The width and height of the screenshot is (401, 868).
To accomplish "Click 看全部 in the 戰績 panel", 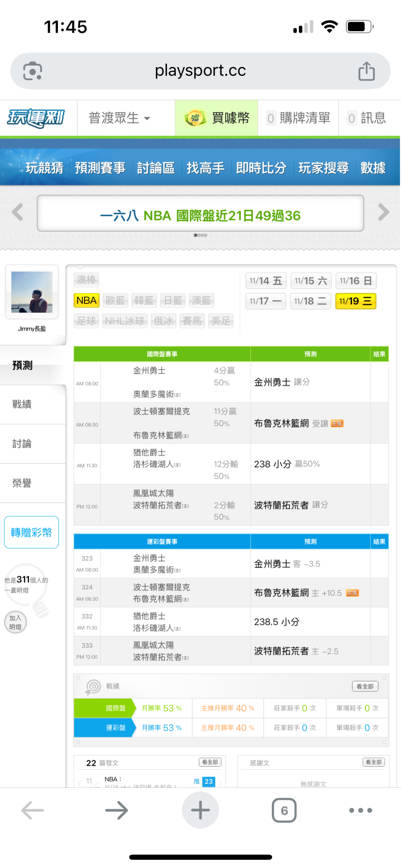I will point(365,686).
